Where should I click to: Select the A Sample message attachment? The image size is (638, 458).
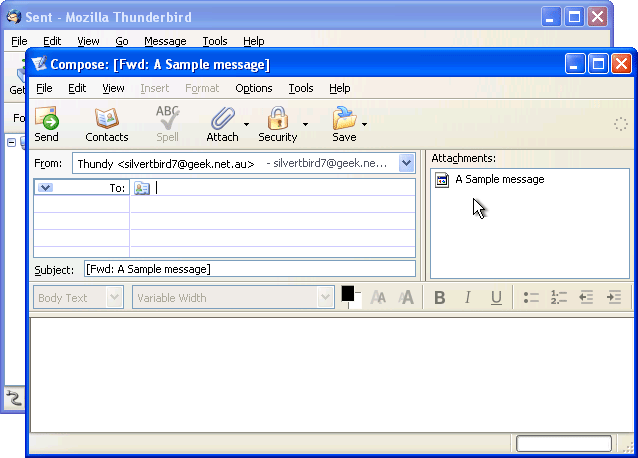click(x=499, y=180)
